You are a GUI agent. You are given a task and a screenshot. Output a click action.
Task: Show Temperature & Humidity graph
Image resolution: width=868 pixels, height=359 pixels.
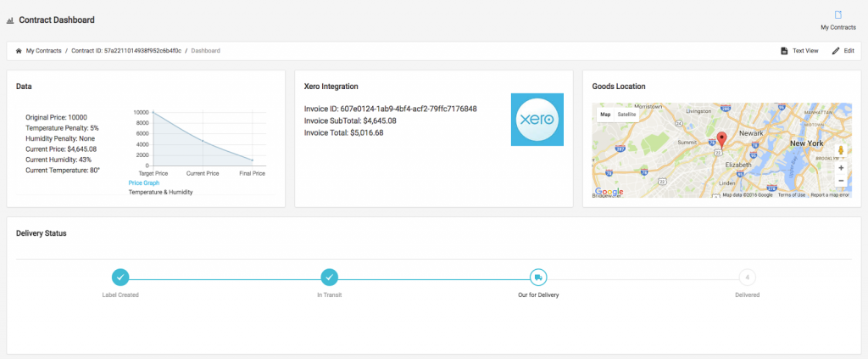tap(160, 192)
